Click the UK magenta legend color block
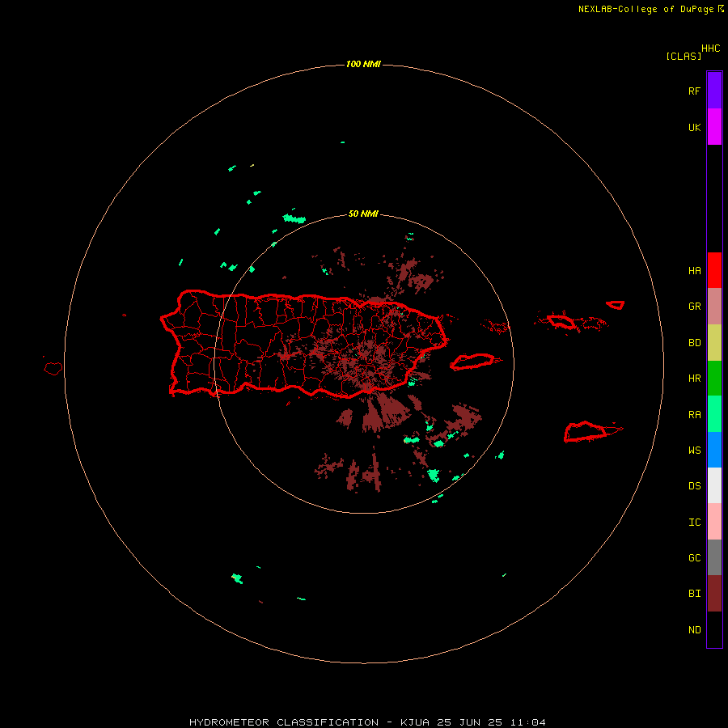Screen dimensions: 728x728 (714, 127)
